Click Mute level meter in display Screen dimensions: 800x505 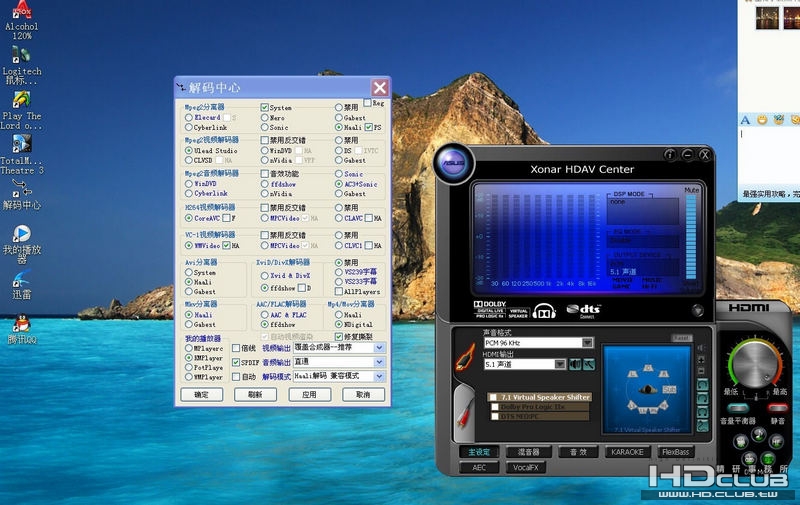point(691,237)
